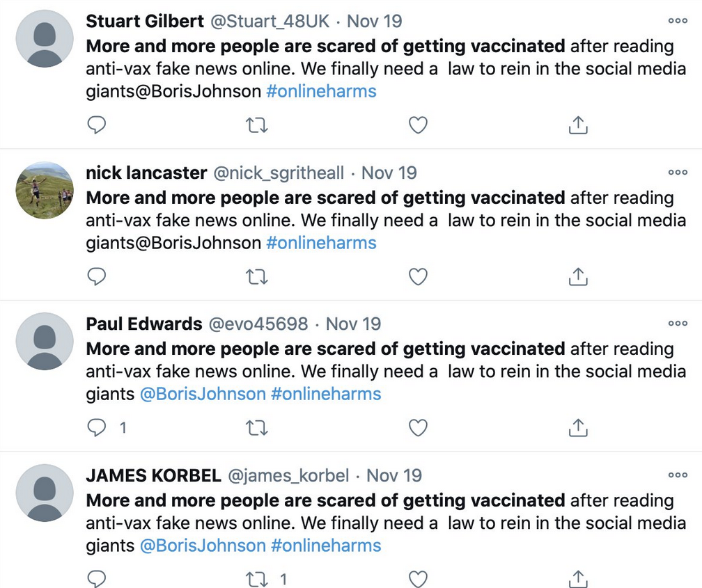Image resolution: width=702 pixels, height=588 pixels.
Task: Share Stuart Gilbert's tweet
Action: 578,125
